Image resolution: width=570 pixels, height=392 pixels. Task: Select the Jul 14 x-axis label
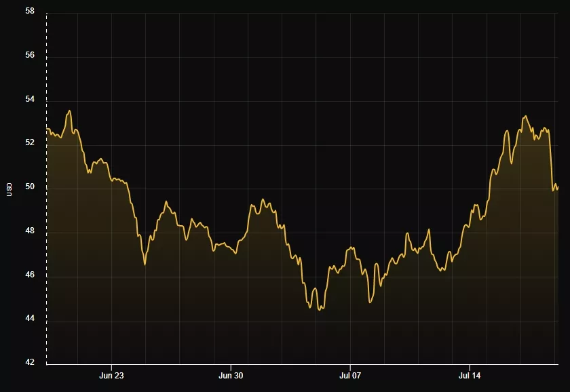coord(470,375)
